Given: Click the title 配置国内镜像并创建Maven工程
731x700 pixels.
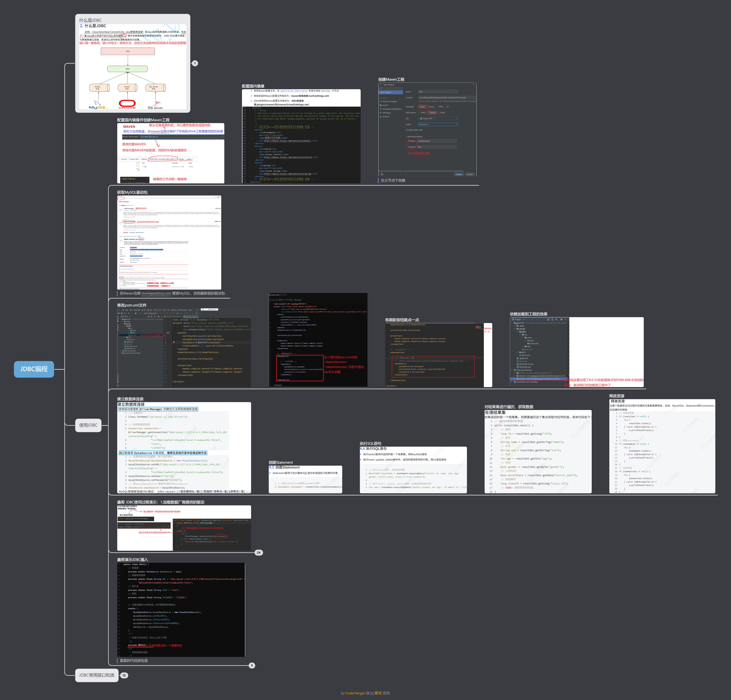Looking at the screenshot, I should (x=143, y=120).
